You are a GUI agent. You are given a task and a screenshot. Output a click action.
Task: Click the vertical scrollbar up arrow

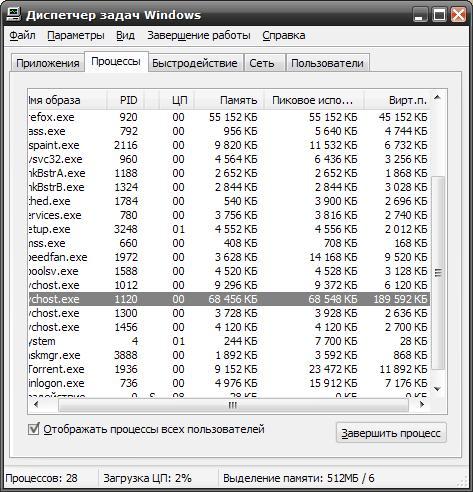(x=438, y=98)
